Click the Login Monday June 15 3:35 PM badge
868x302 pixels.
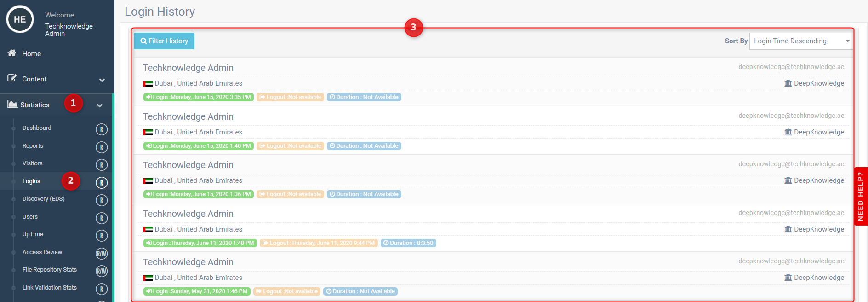[199, 97]
